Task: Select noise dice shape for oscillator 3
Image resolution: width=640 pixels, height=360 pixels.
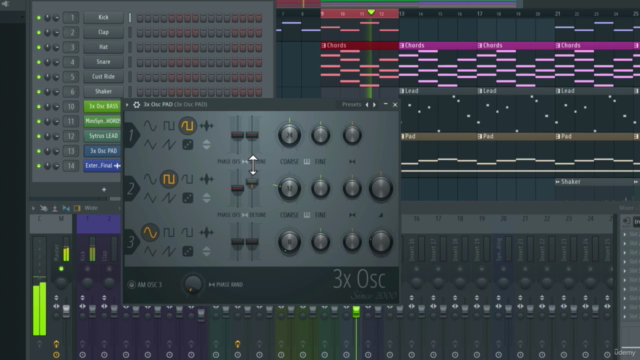Action: (x=187, y=251)
